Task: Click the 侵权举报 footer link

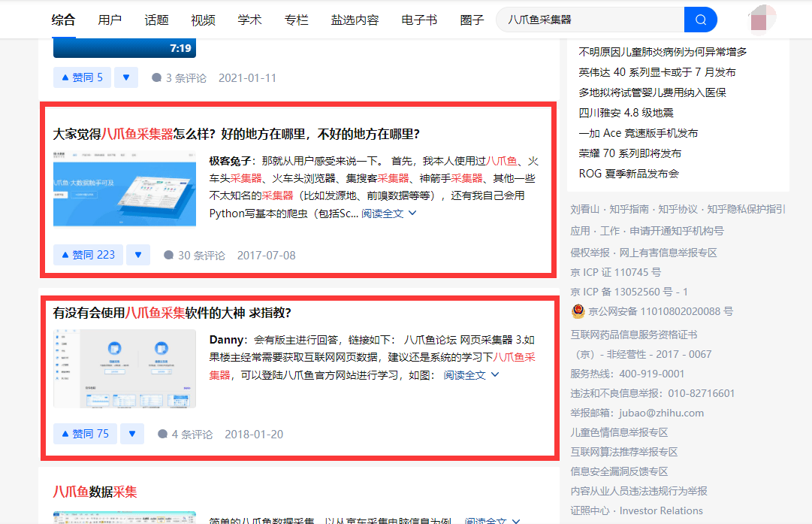Action: 590,253
